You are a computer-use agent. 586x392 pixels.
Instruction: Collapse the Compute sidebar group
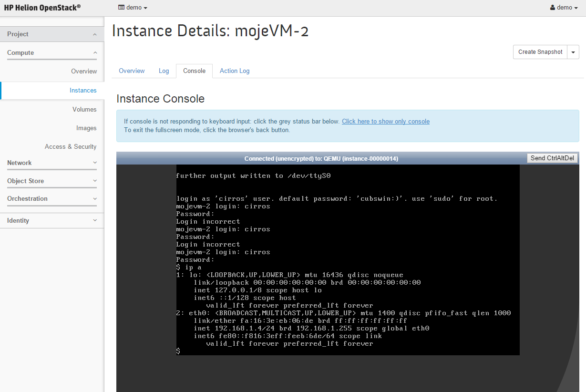click(x=52, y=53)
